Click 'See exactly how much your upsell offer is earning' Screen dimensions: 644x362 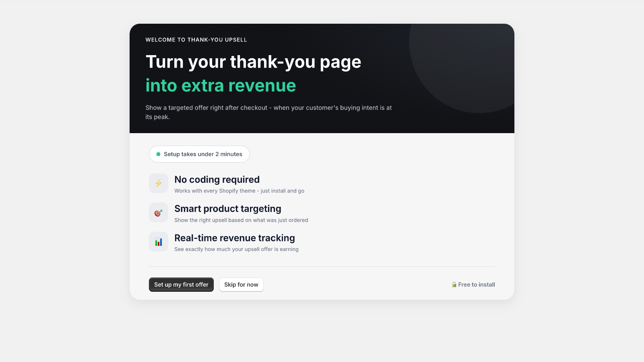point(236,249)
